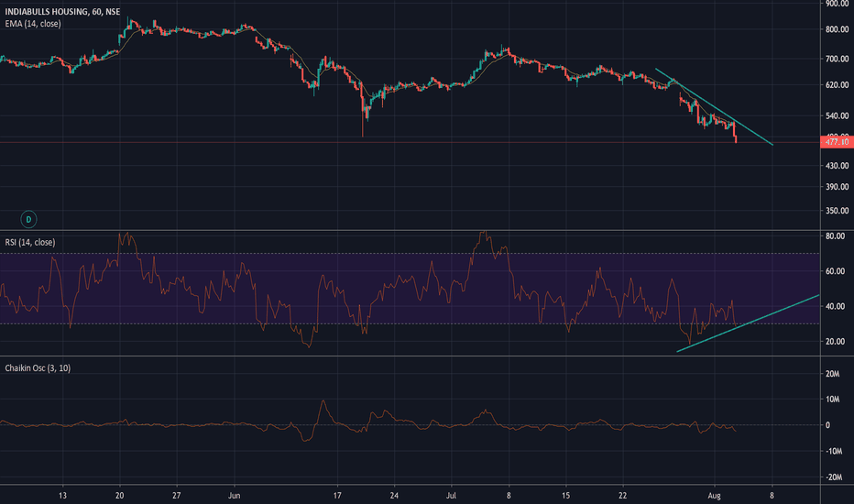Click the date label 27 on time axis
The width and height of the screenshot is (854, 504).
[x=177, y=495]
